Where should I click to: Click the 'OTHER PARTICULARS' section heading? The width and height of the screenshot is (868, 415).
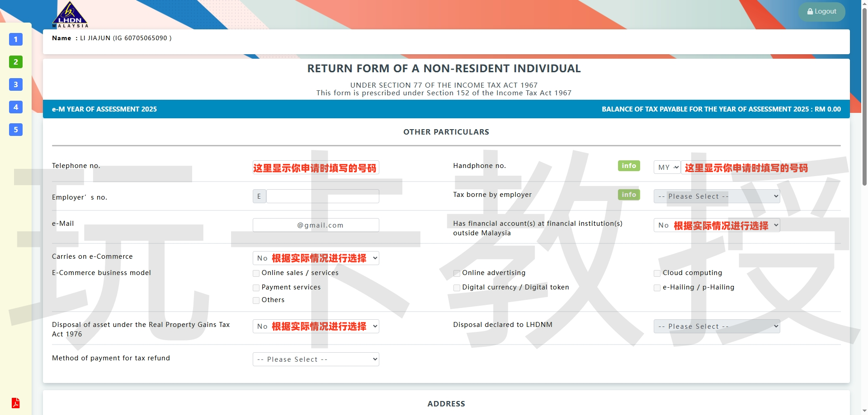pos(446,132)
